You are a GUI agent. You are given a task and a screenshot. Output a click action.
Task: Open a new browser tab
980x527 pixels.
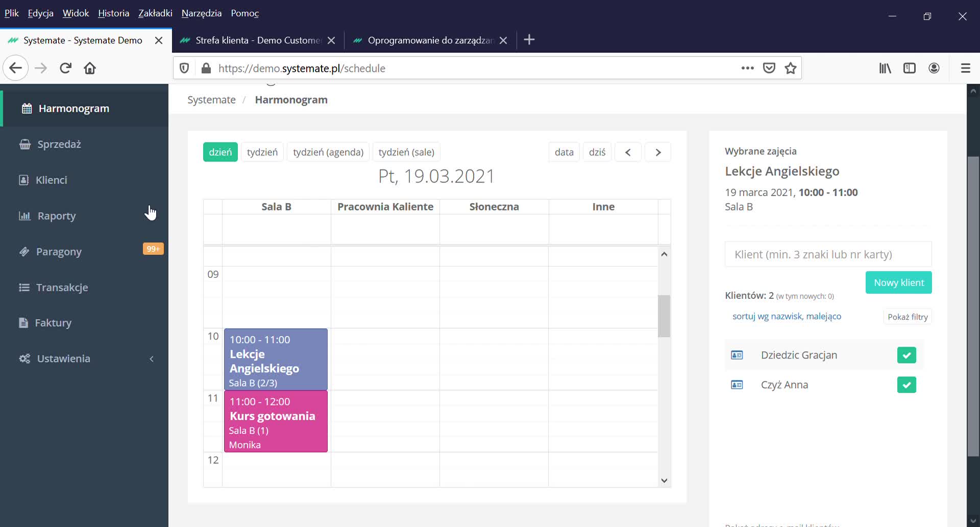(x=529, y=40)
